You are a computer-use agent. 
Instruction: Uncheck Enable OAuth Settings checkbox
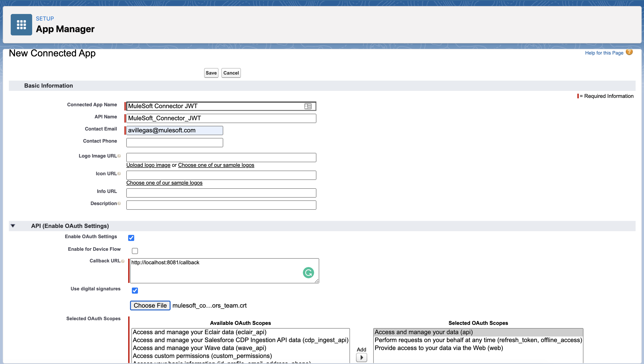pyautogui.click(x=131, y=238)
